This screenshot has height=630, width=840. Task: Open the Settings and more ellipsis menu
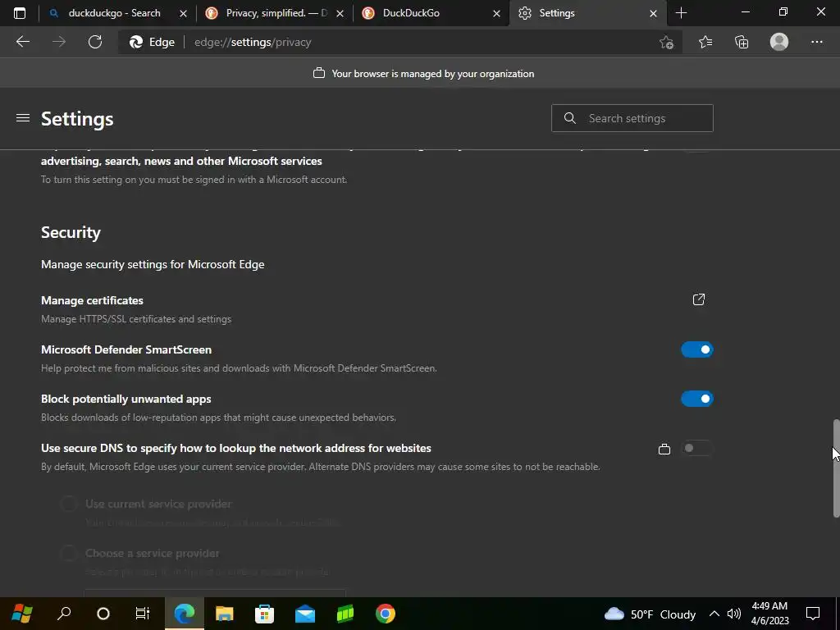tap(816, 42)
